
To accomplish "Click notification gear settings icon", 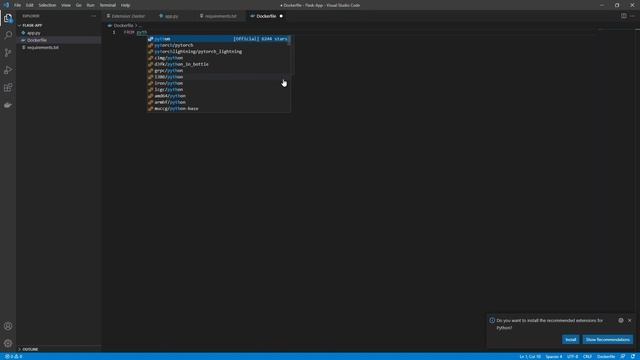I will point(621,320).
